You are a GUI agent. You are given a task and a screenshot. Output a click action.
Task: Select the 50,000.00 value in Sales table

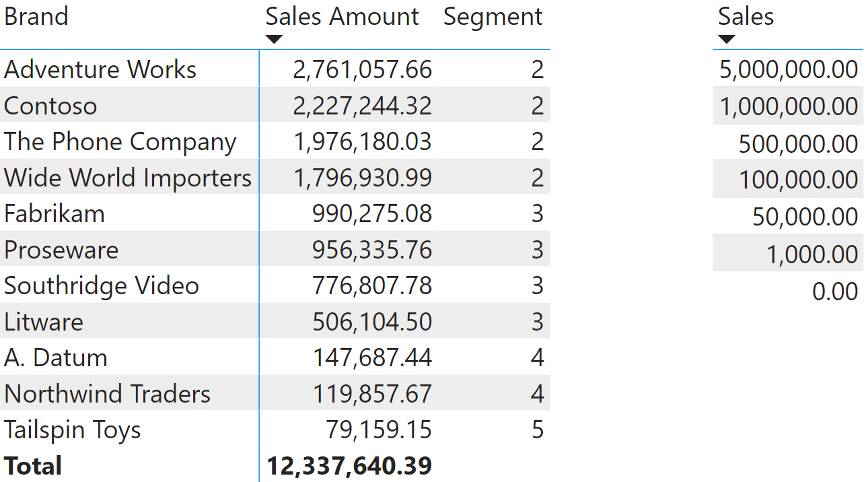805,217
